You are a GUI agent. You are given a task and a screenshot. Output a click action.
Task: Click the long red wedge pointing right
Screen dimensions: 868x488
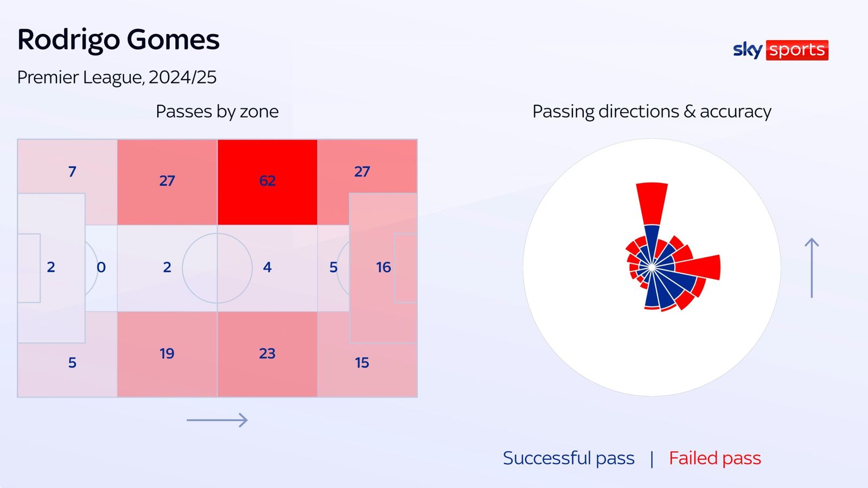coord(700,267)
